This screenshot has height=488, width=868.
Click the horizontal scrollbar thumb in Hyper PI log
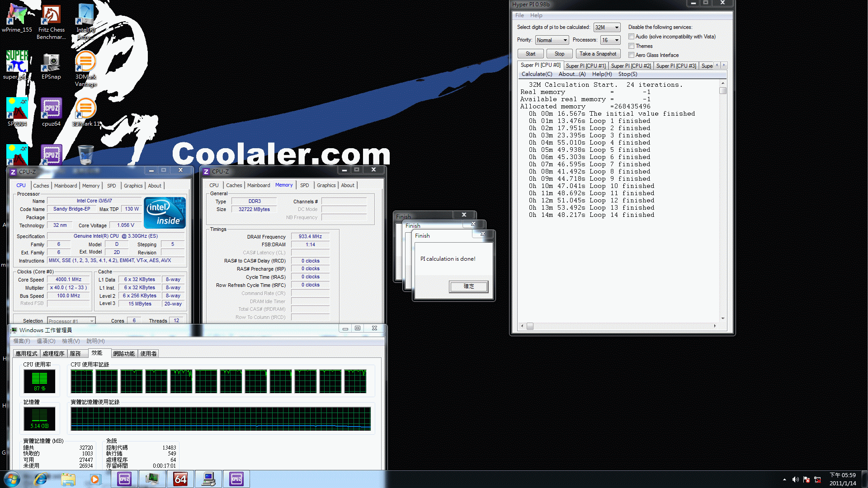(x=530, y=326)
